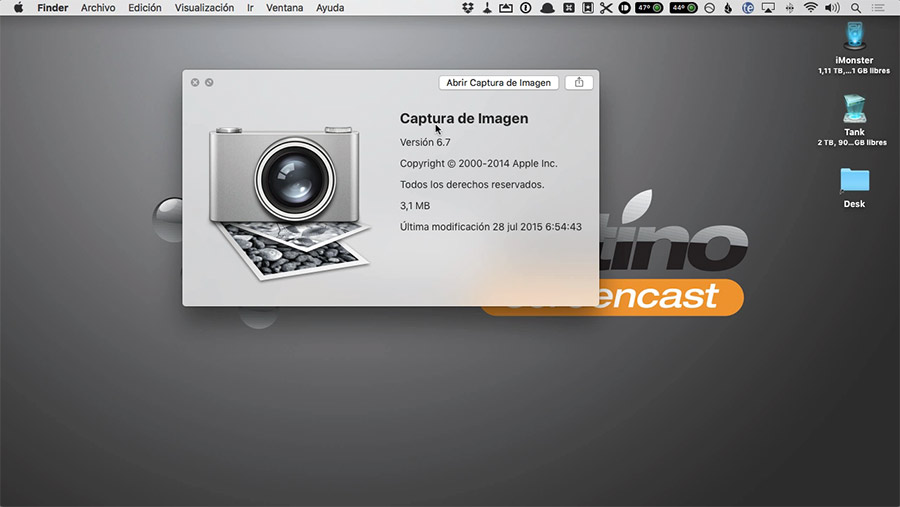Click the 1Password menu bar icon
The height and width of the screenshot is (507, 900).
[525, 8]
